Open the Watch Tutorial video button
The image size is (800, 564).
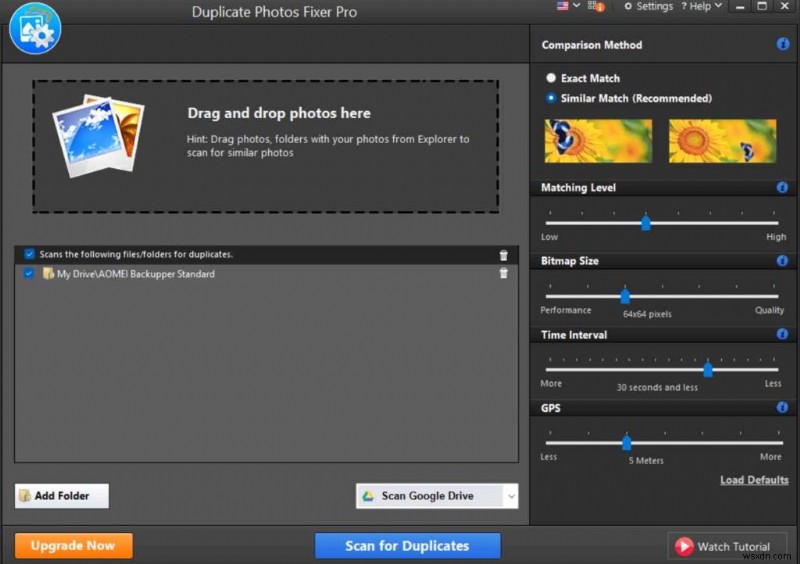pos(727,547)
